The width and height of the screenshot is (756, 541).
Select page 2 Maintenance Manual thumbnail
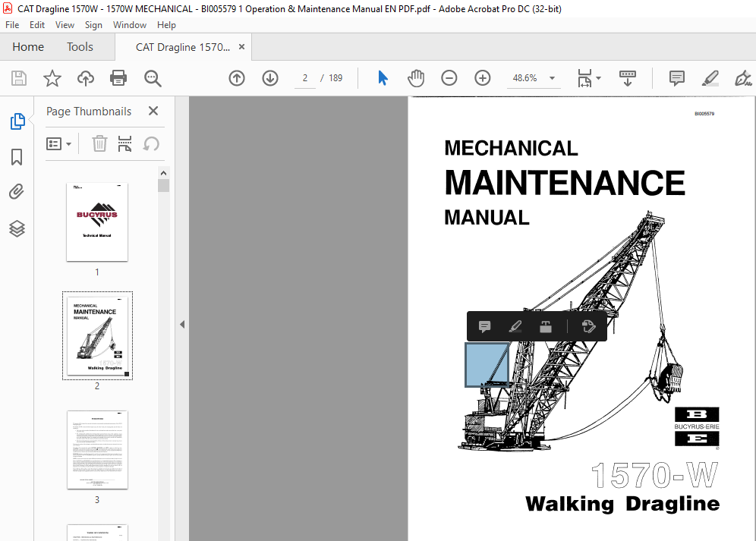click(97, 335)
